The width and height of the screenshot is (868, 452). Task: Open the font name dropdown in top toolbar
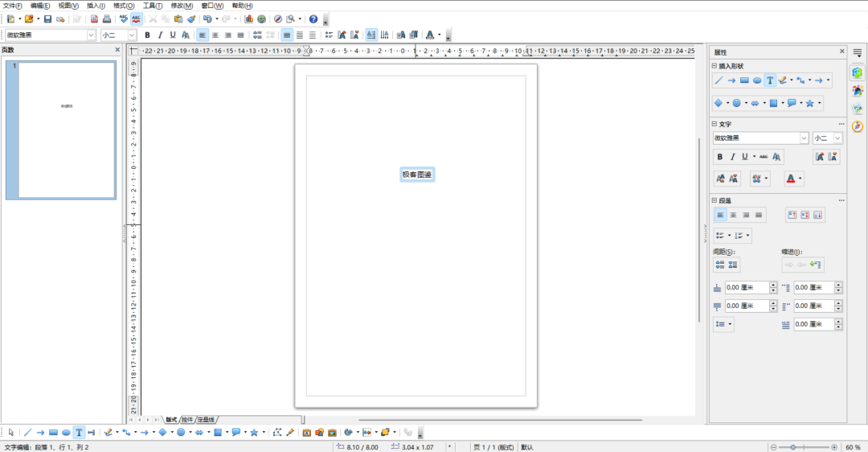(92, 35)
